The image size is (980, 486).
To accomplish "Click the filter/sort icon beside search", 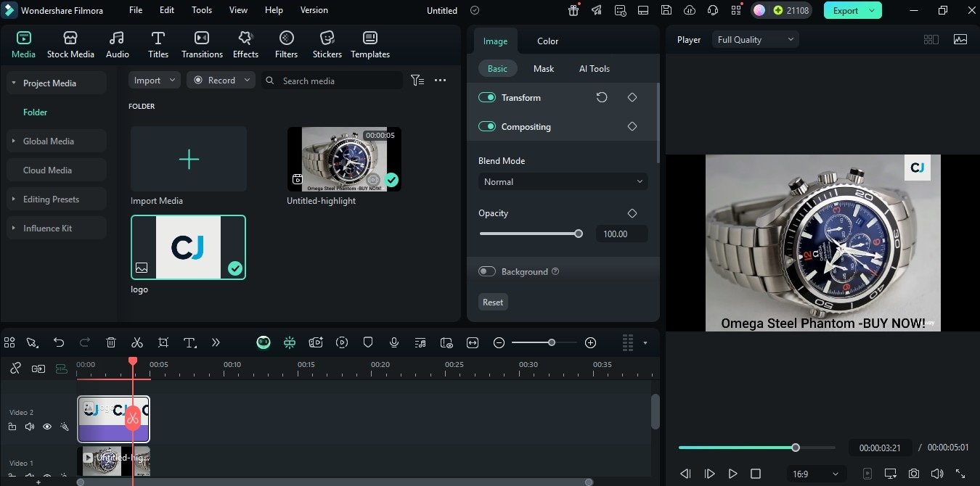I will coord(417,81).
